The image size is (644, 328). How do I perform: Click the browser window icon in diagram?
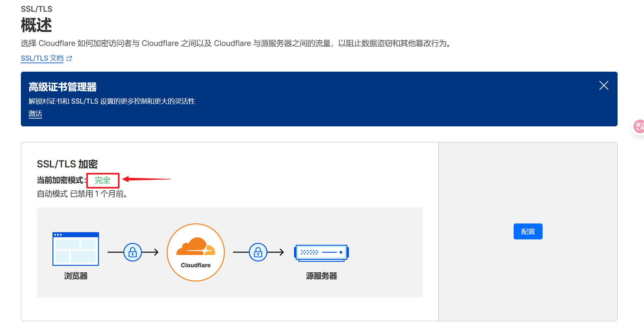pyautogui.click(x=76, y=249)
